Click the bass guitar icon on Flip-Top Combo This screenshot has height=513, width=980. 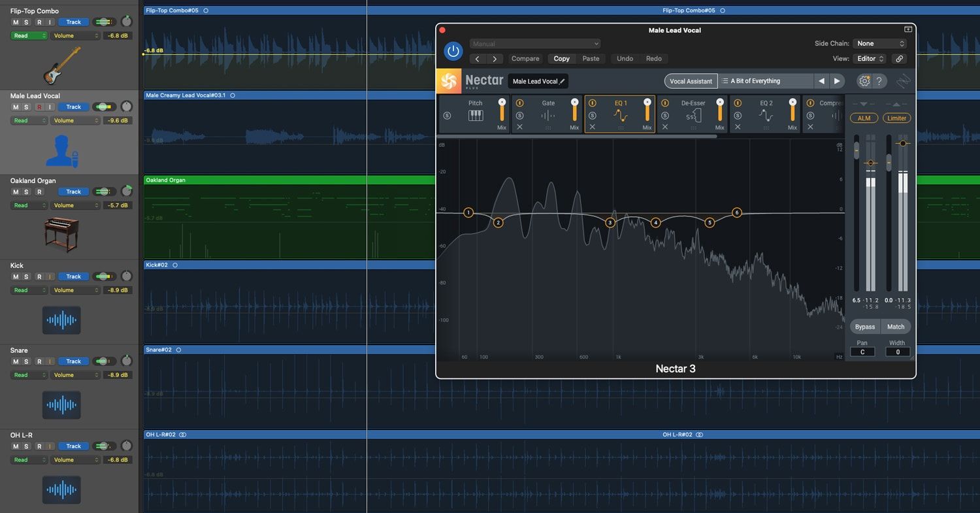[x=61, y=65]
